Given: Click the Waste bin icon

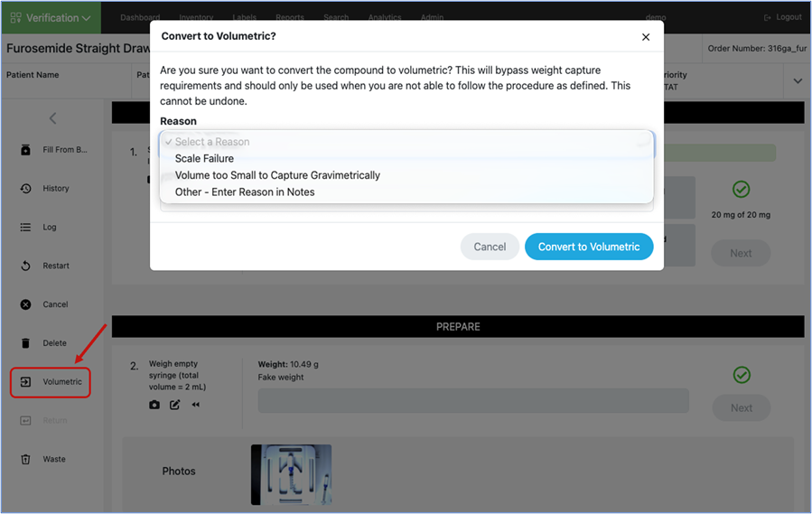Looking at the screenshot, I should (x=26, y=459).
